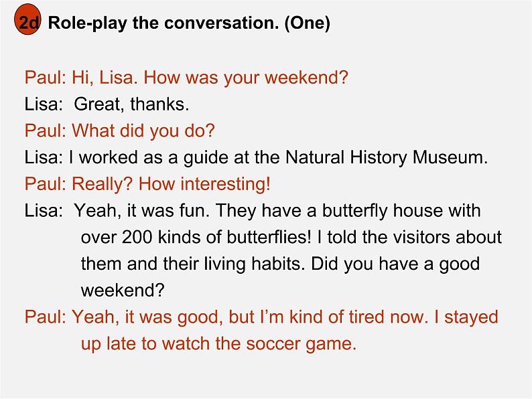The width and height of the screenshot is (532, 399).
Task: Click the phrase Yeah, it was fun
Action: 142,211
